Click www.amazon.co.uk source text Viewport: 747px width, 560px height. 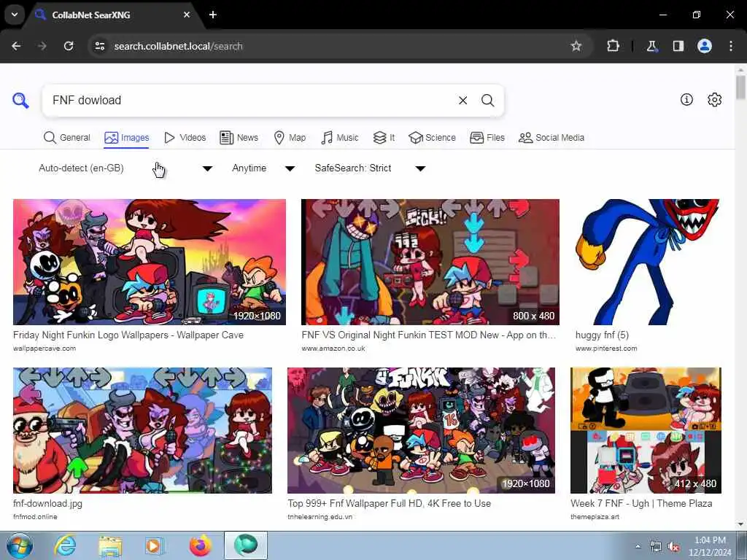[x=333, y=349]
